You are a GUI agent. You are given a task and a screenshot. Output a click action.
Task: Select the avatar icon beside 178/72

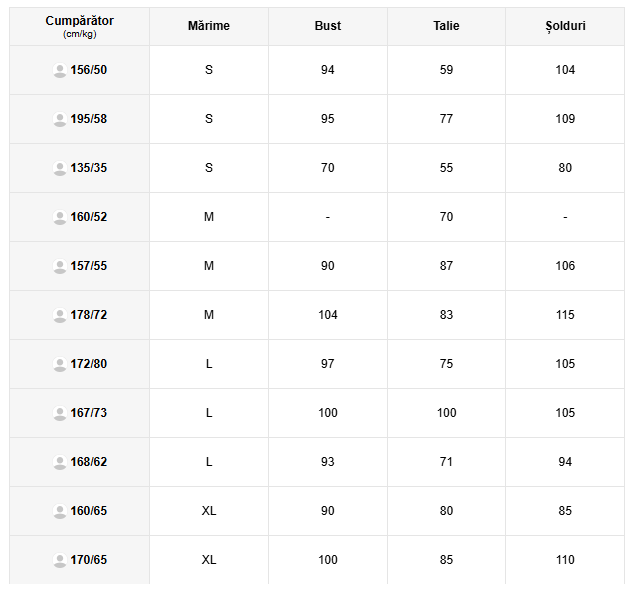coord(60,315)
